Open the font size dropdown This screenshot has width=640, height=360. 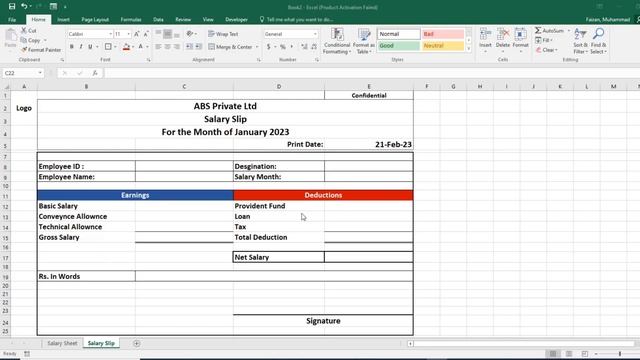click(129, 34)
